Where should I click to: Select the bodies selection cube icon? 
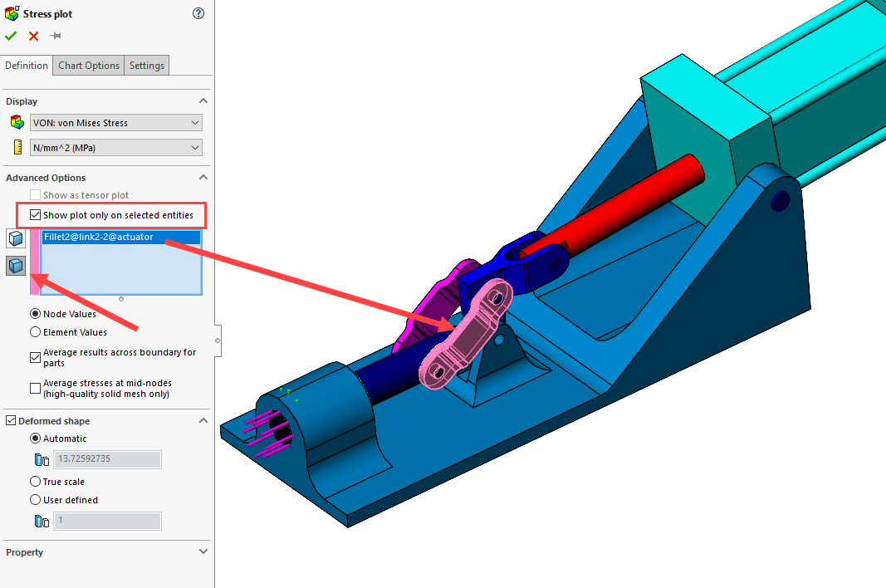[15, 266]
